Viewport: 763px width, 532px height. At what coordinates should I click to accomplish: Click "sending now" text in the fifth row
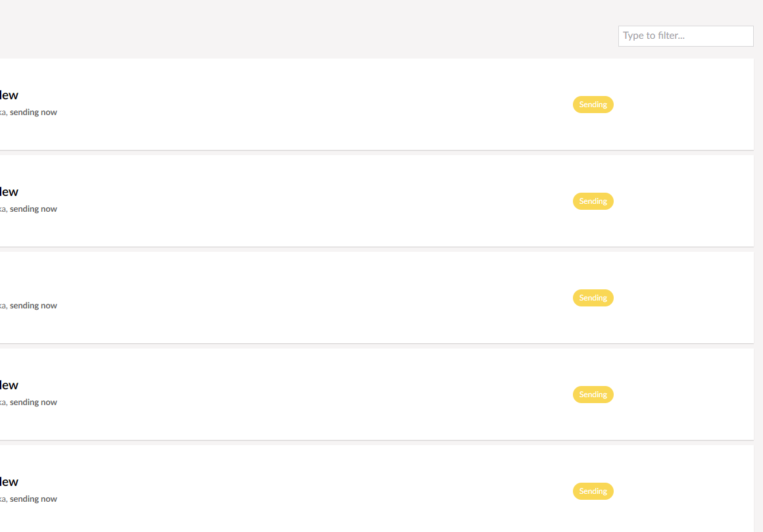(x=34, y=499)
